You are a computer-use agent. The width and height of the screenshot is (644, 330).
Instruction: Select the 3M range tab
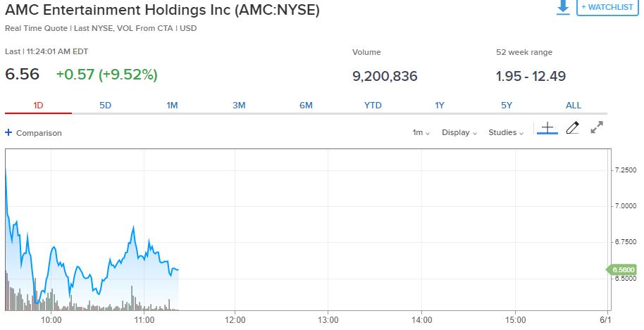239,106
